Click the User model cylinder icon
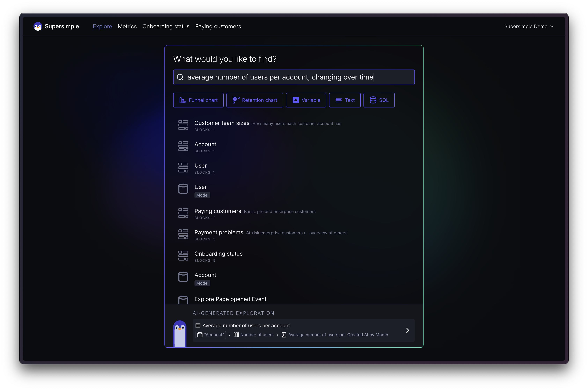This screenshot has height=390, width=588. 183,189
